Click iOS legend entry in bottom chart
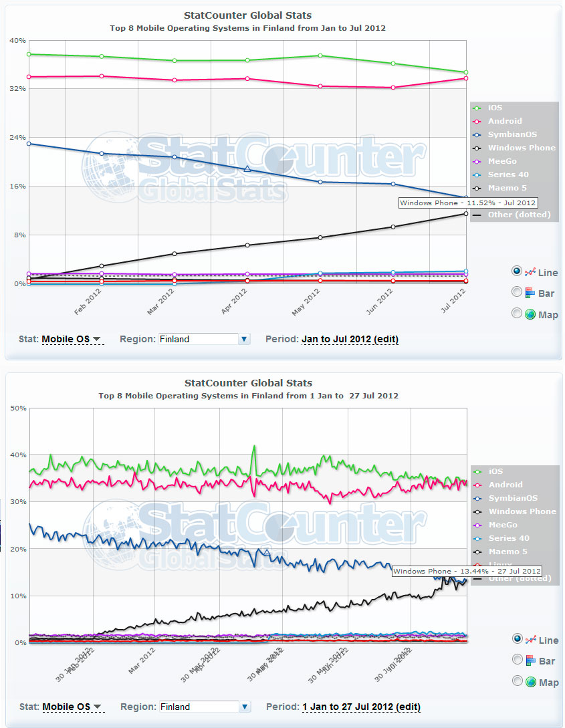Viewport: 565px width, 728px height. tap(489, 471)
